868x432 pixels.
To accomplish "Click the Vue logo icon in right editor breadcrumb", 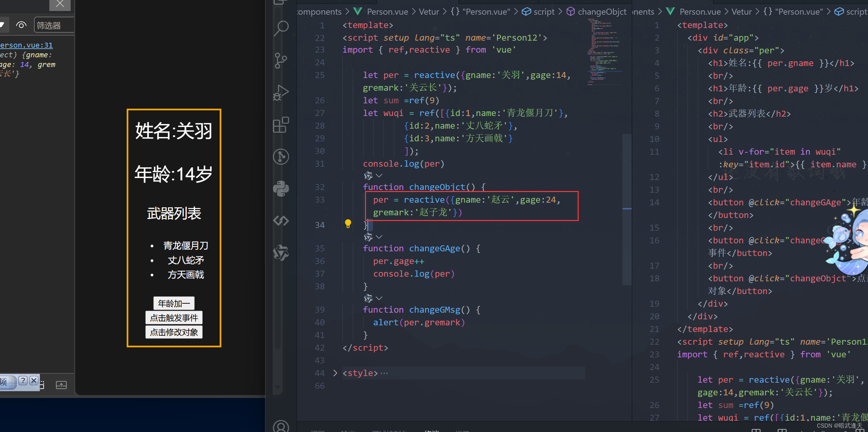I will pos(670,11).
